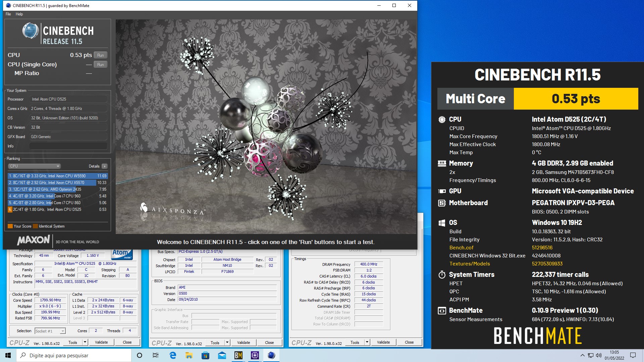
Task: Select ranking row Intel Atom CPU D525
Action: pos(58,209)
